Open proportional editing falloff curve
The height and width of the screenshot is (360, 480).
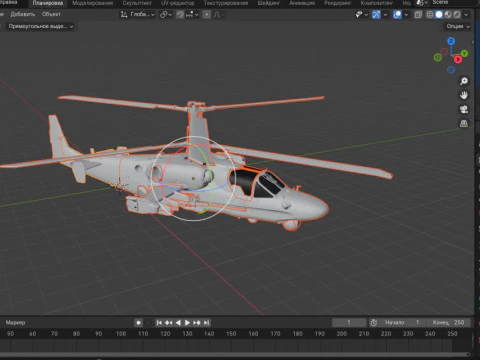(x=217, y=14)
